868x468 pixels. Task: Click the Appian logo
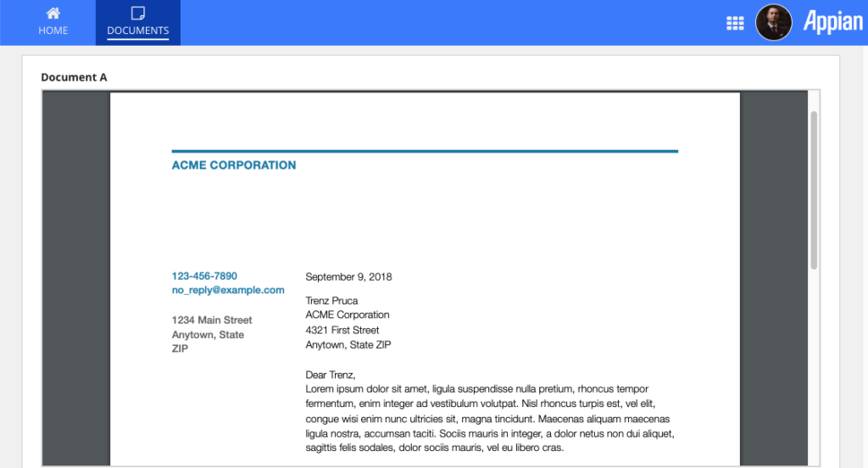click(x=832, y=22)
